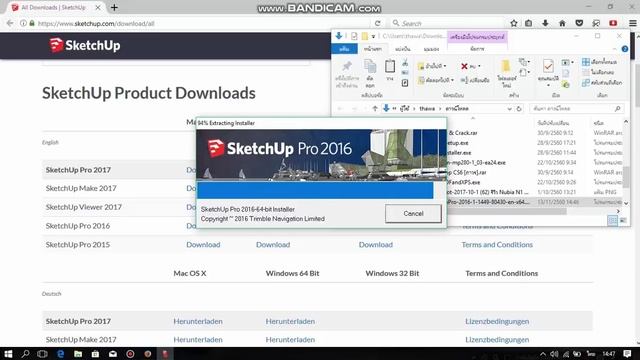This screenshot has width=640, height=360.
Task: Download SketchUp Pro 2015 for Mac OS X
Action: point(203,244)
